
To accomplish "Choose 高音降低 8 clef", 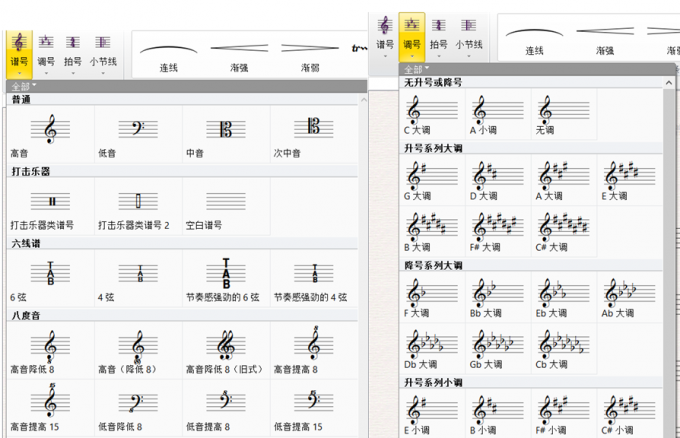I will coord(50,350).
